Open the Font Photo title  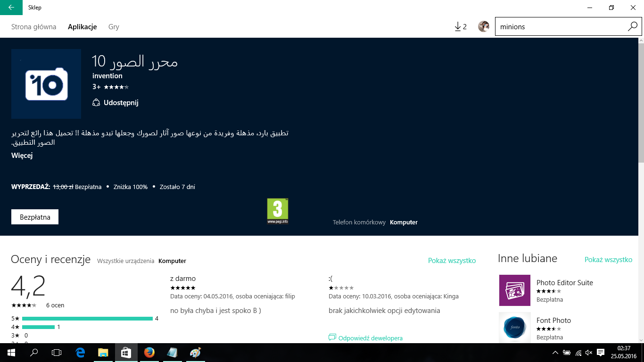(554, 321)
